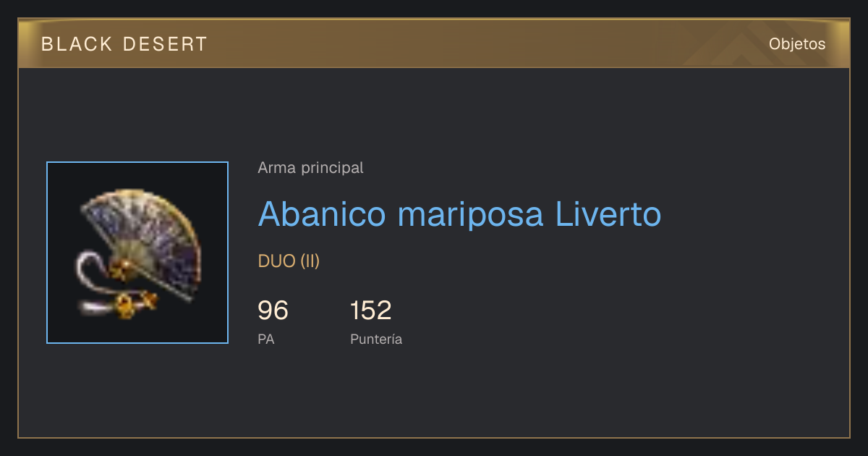Click the Puntería stat label

pyautogui.click(x=376, y=339)
